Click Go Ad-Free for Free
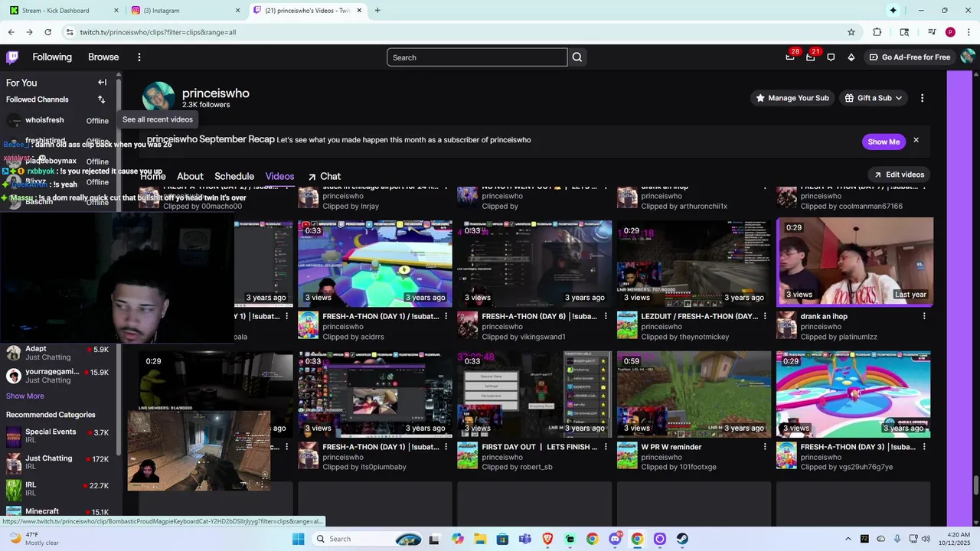This screenshot has width=980, height=551. (x=910, y=57)
